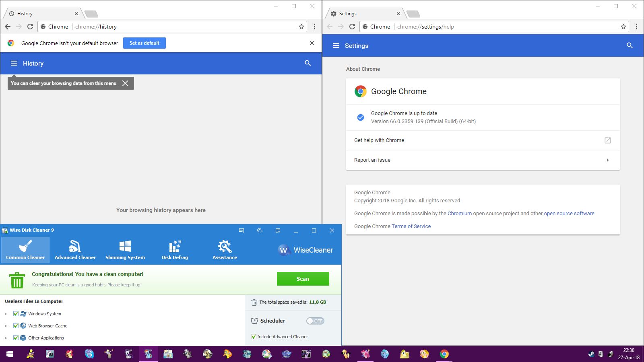Image resolution: width=644 pixels, height=362 pixels.
Task: Open the History page hamburger menu
Action: tap(14, 63)
